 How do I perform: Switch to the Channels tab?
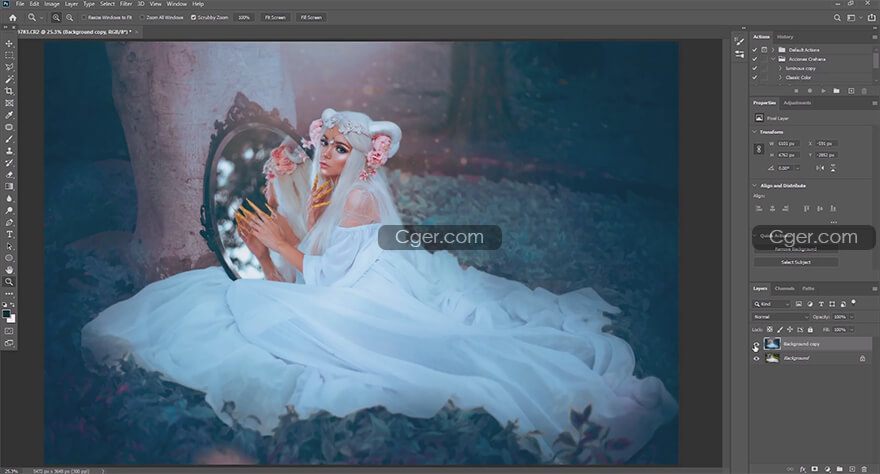tap(785, 289)
